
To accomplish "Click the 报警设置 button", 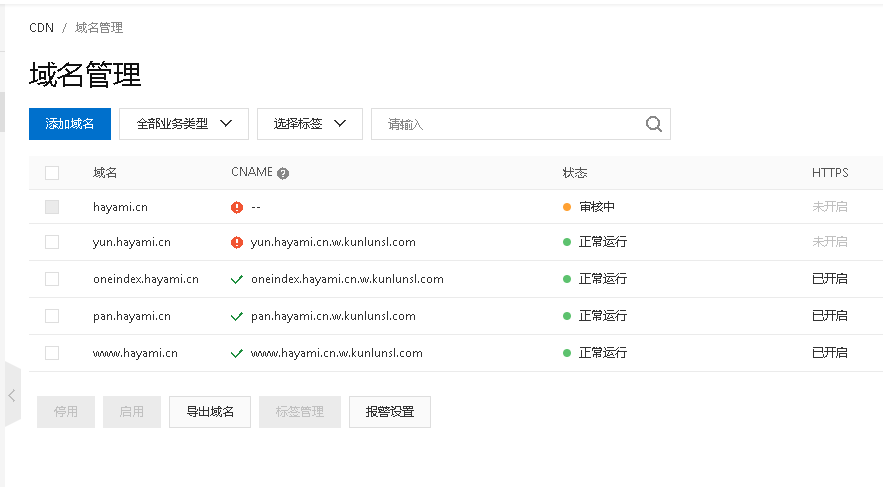I will (390, 412).
